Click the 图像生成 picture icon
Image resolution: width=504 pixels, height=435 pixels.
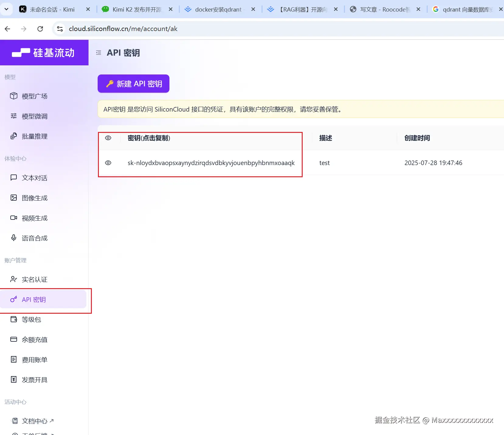pyautogui.click(x=14, y=198)
